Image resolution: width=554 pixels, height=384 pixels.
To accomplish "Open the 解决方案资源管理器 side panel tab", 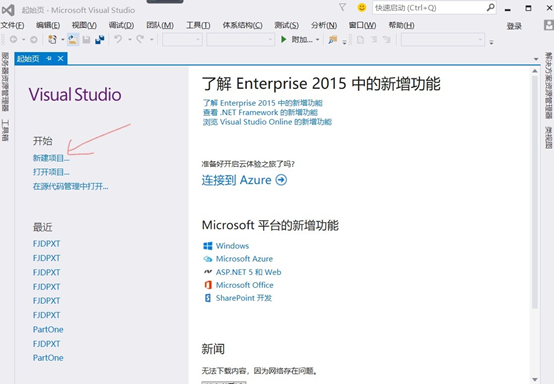I will 548,86.
